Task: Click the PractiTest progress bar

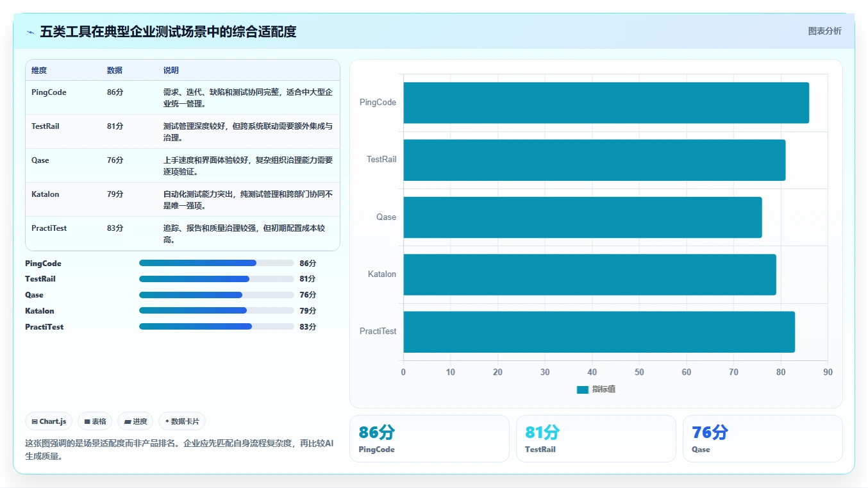Action: [217, 326]
